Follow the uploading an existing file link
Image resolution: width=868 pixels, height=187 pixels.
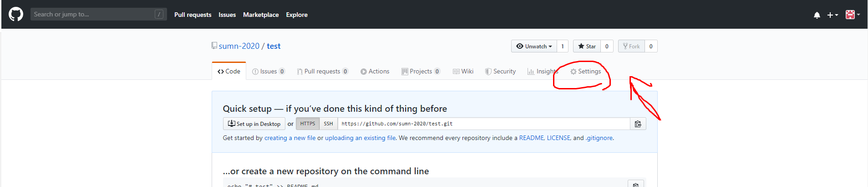click(x=360, y=138)
